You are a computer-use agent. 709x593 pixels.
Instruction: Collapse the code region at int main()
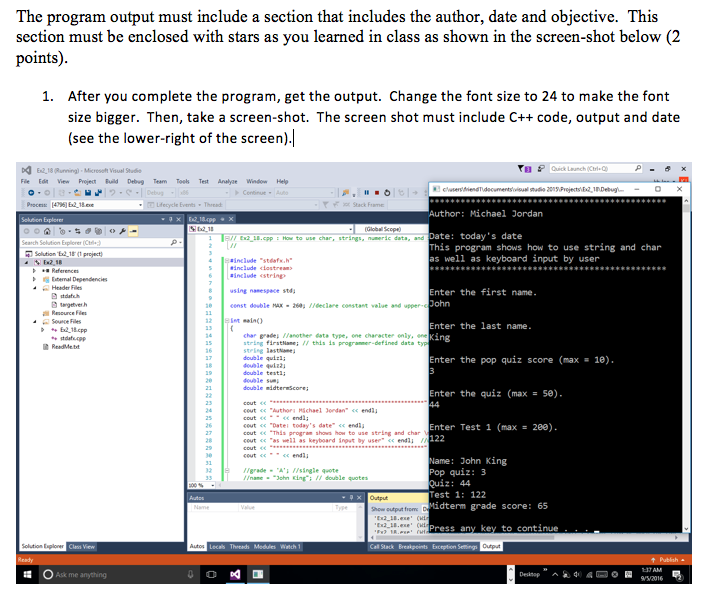point(227,321)
